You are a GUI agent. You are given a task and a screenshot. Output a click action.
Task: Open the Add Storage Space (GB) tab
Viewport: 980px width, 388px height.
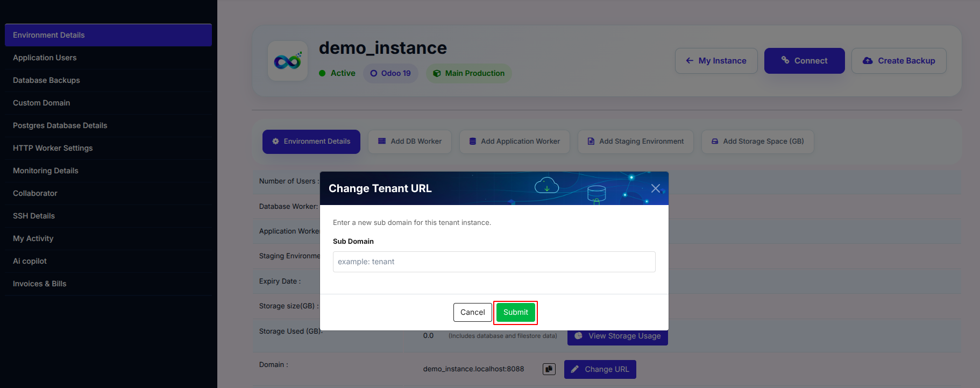pos(757,142)
